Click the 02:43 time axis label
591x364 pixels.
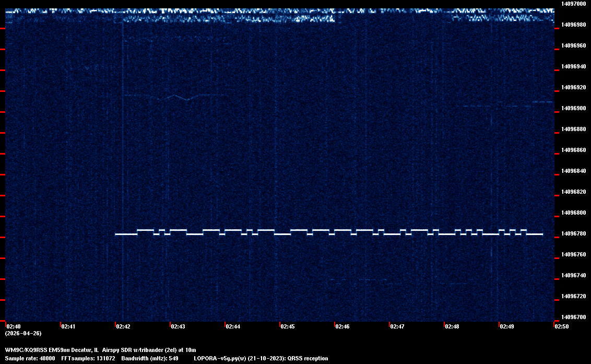coord(178,326)
